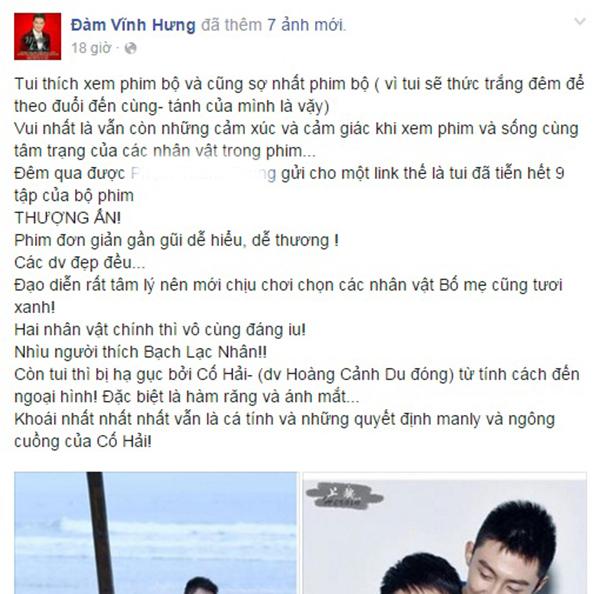Click the line 'Phim đơn giản gần gũi'

coord(176,241)
